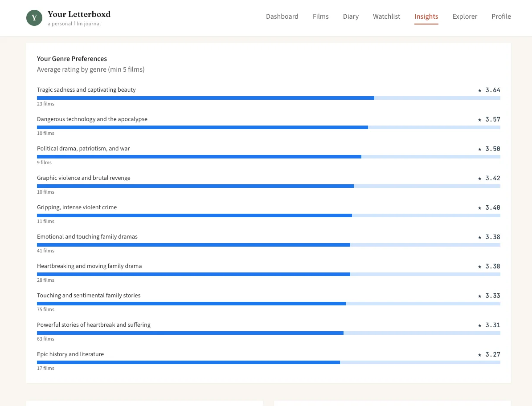
Task: Select the Touching and sentimental family stories label
Action: point(89,296)
